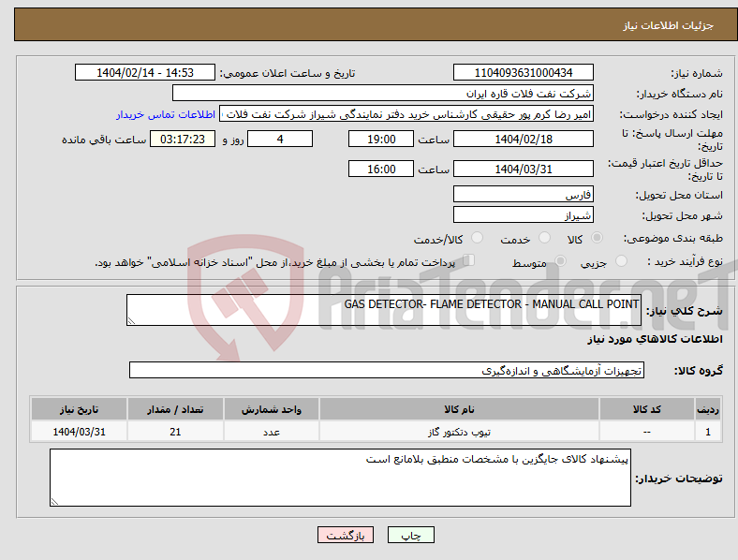
Task: Click the item name تیوب دتکتور گاز
Action: (x=459, y=432)
